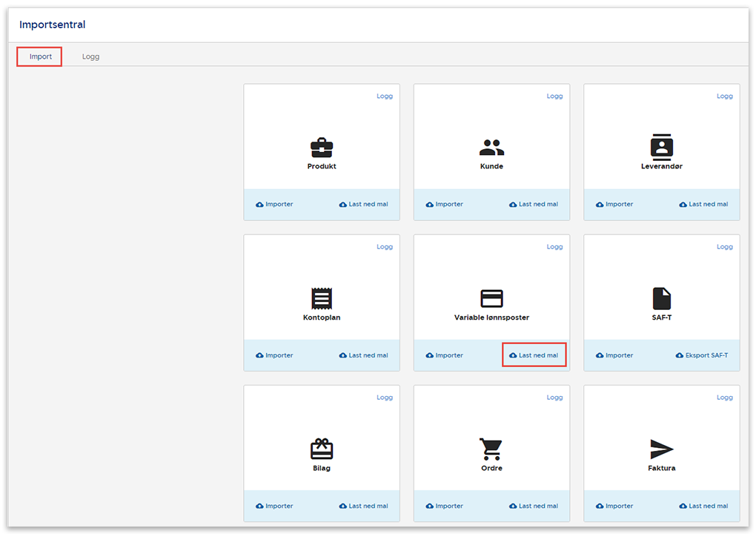Open Logg link on the Bilag card
This screenshot has width=756, height=534.
385,398
